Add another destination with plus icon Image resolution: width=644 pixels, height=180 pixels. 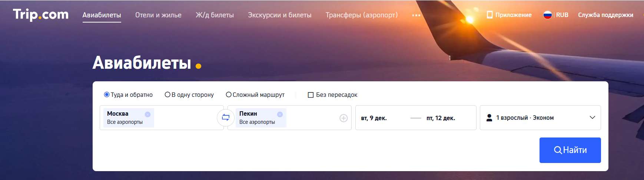[x=343, y=118]
